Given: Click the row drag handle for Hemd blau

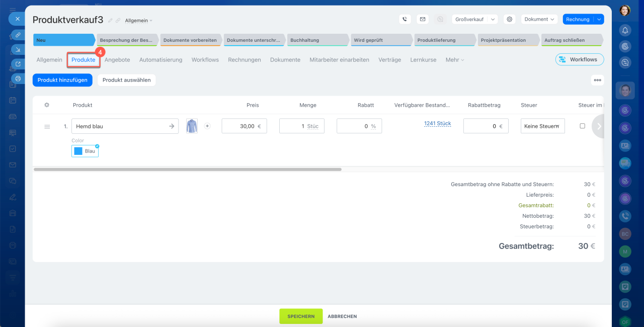Looking at the screenshot, I should [x=47, y=127].
